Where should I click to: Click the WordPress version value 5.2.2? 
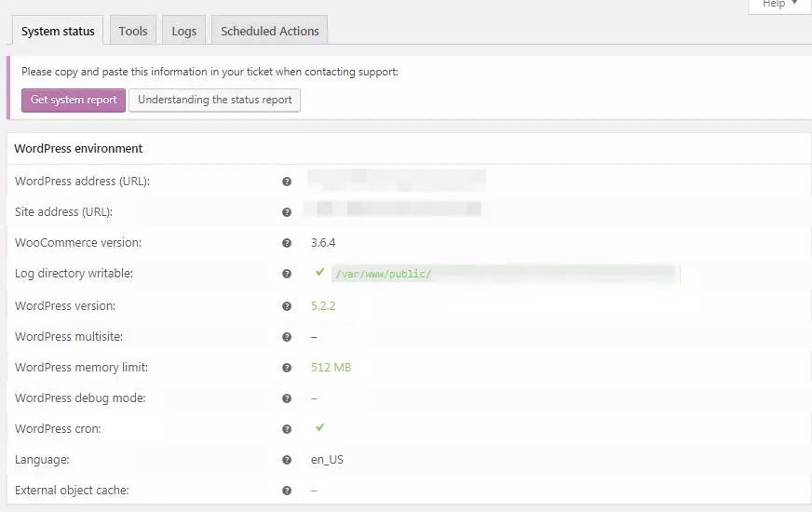coord(323,306)
